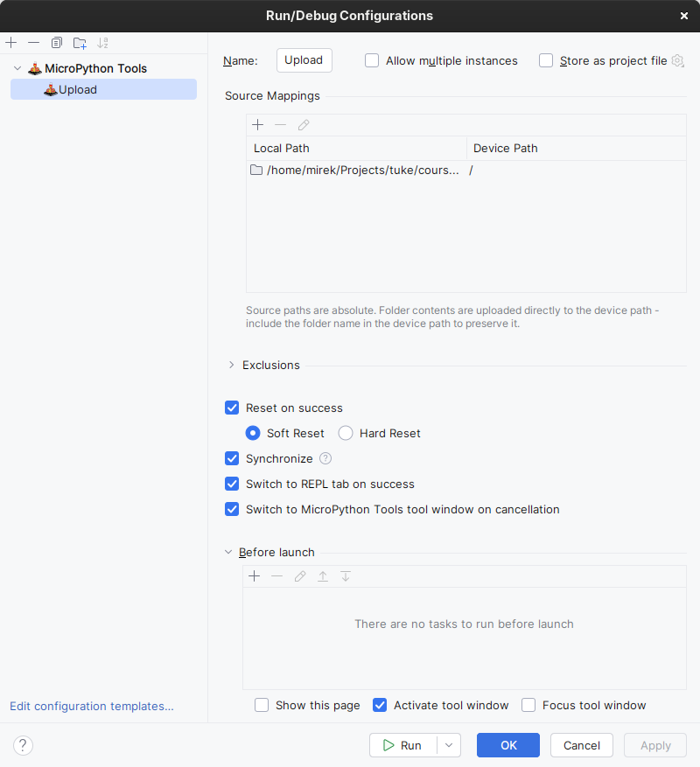Screen dimensions: 700x767
Task: Click the Device Path column header
Action: click(x=576, y=148)
